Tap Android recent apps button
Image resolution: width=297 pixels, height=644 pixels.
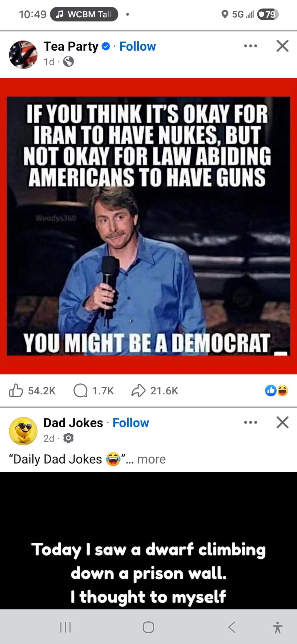click(x=65, y=627)
